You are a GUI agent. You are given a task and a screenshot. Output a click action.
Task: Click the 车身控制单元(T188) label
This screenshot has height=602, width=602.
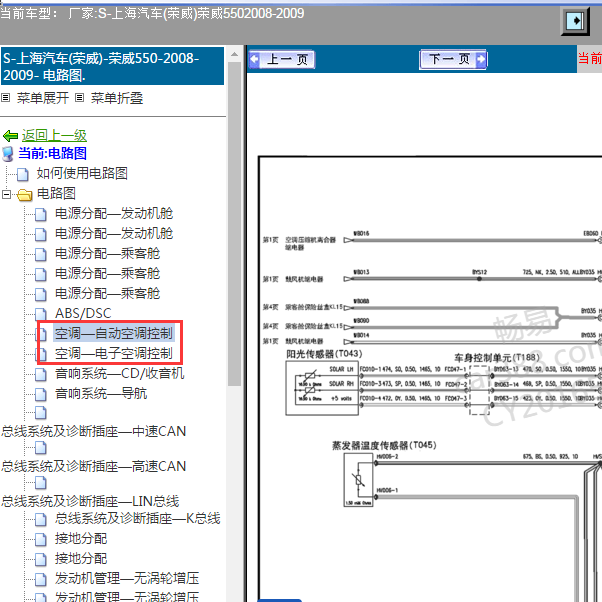[497, 357]
